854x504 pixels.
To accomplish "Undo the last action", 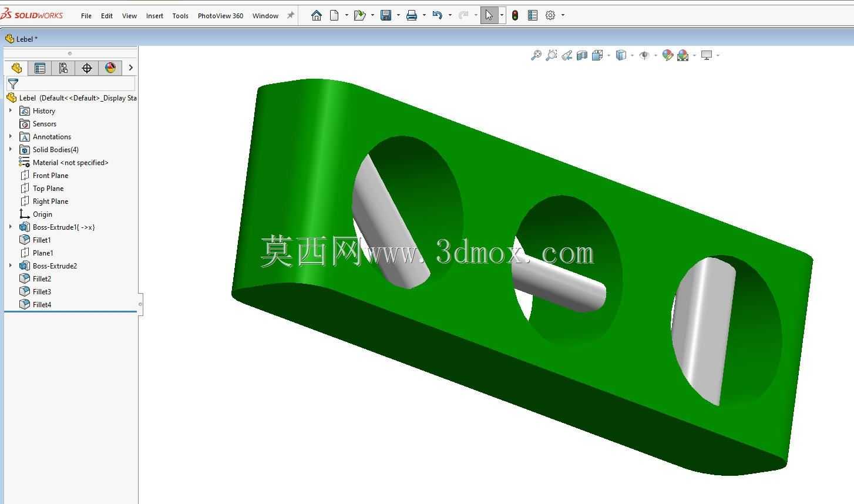I will pos(438,16).
